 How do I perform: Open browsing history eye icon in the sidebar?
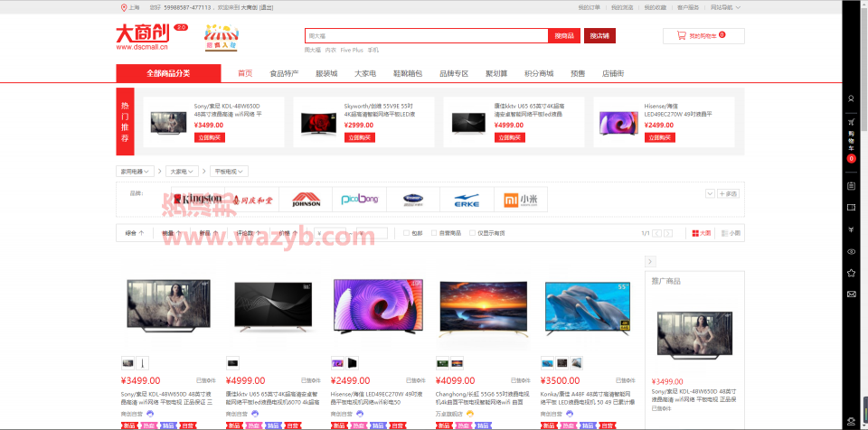tap(851, 251)
